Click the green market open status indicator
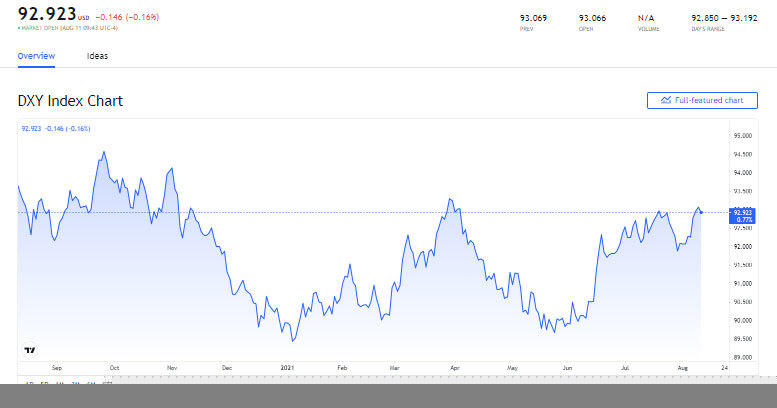777x408 pixels. pyautogui.click(x=20, y=27)
